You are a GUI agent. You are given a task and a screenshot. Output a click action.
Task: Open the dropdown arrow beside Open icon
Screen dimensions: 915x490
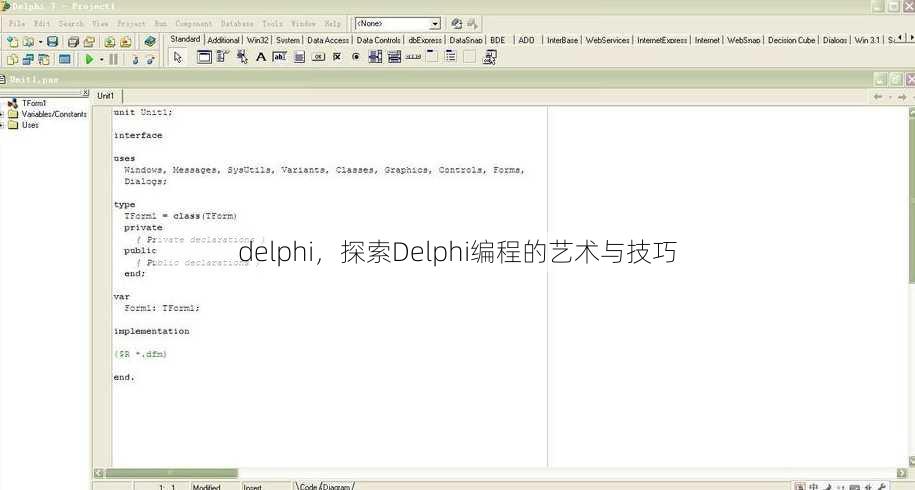(x=40, y=42)
